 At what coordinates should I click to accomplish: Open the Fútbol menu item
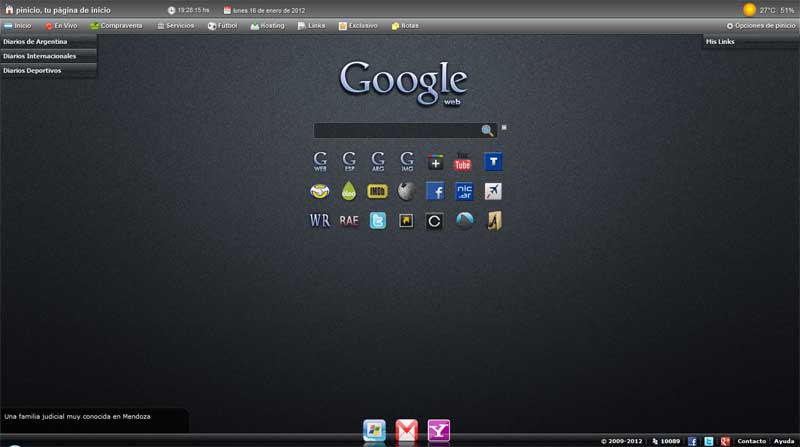point(224,25)
